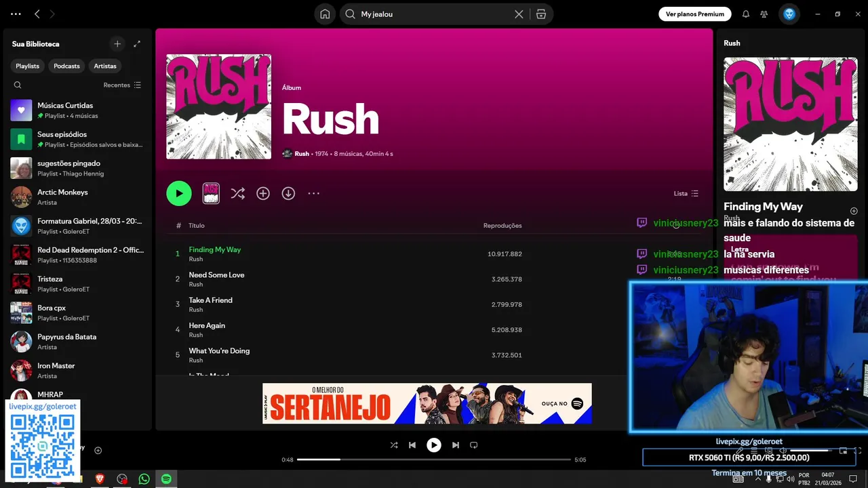Click Finding My Way title in right panel
Viewport: 868px width, 488px height.
tap(763, 207)
